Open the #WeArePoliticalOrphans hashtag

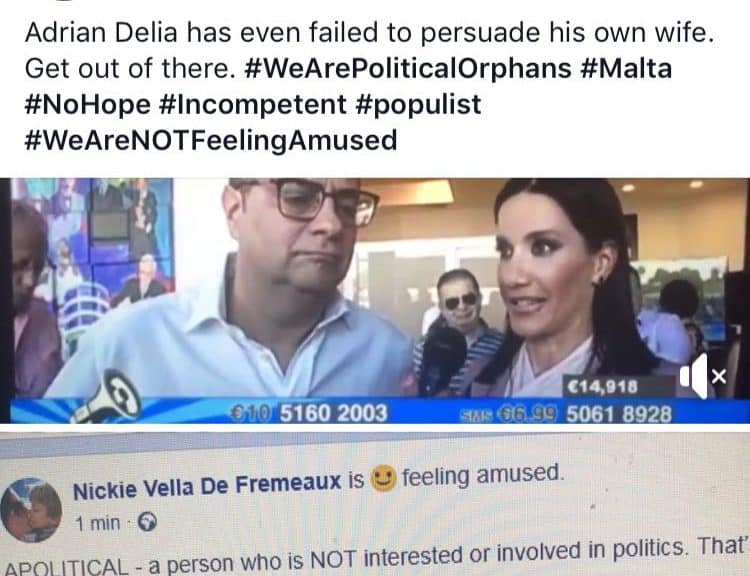(408, 68)
